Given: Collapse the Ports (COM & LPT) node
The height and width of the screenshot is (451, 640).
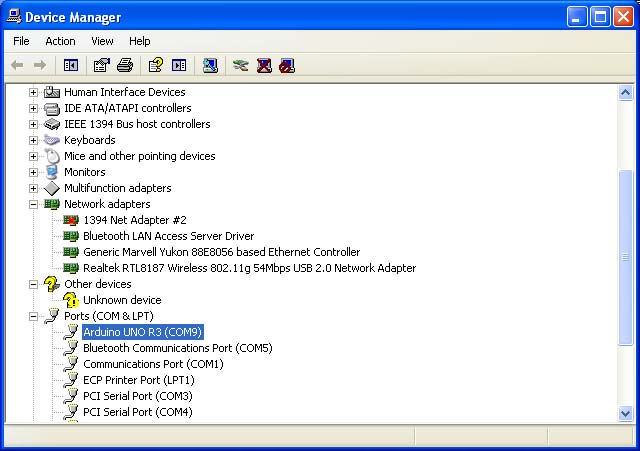Looking at the screenshot, I should click(33, 316).
